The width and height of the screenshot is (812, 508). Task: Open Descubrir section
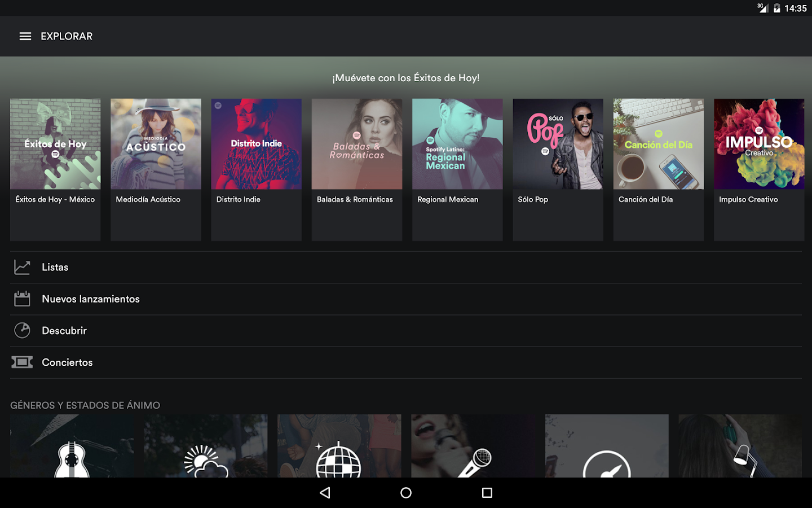(406, 330)
